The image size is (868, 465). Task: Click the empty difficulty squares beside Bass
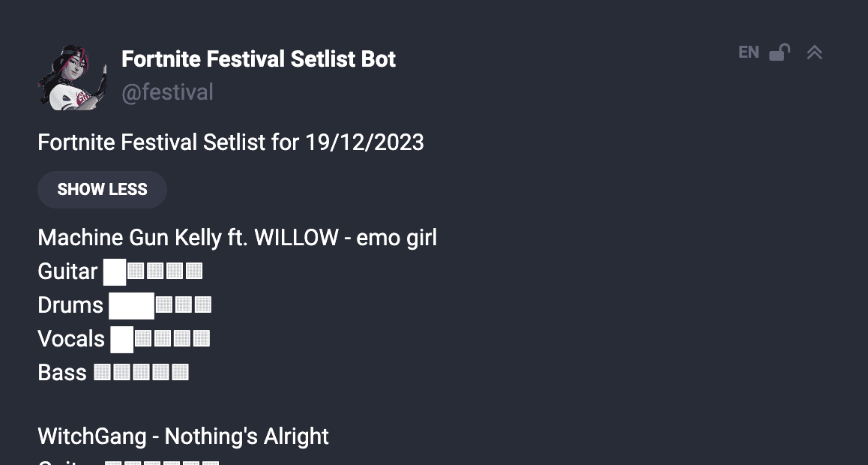(142, 373)
